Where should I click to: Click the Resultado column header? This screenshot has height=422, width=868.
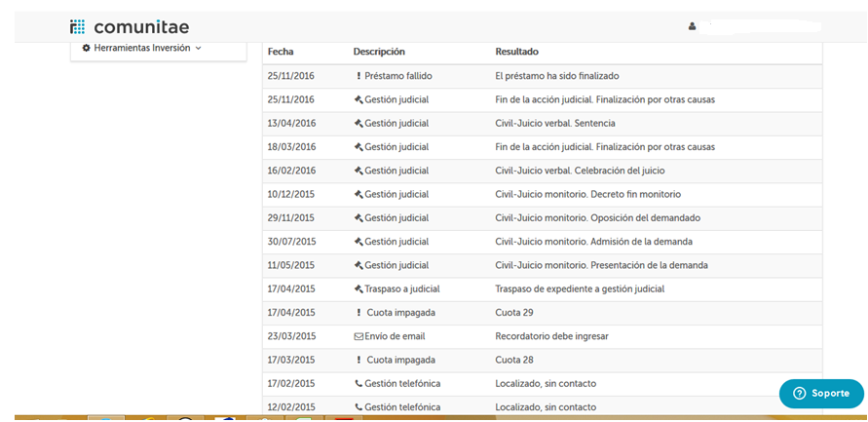516,52
